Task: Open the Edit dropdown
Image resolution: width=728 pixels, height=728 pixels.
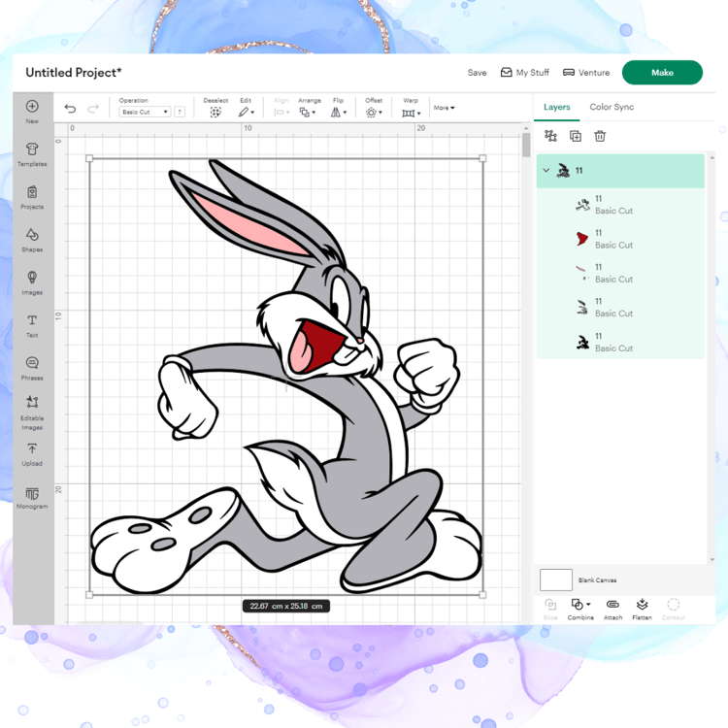Action: tap(247, 112)
